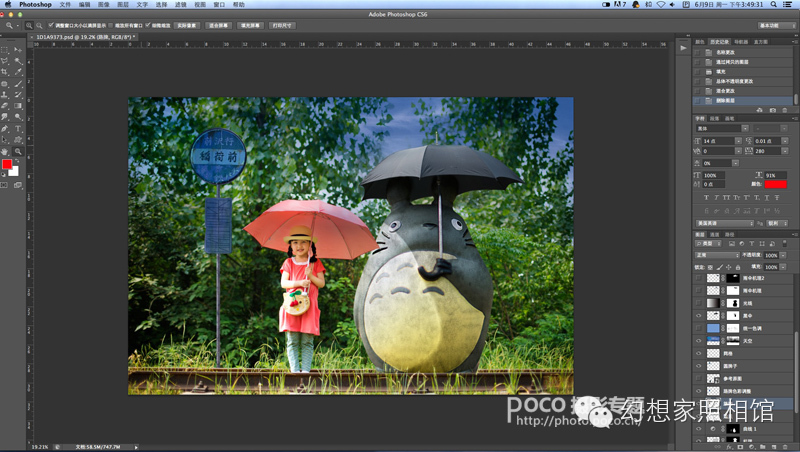
Task: Switch to the 导航器 panel tab
Action: click(741, 42)
